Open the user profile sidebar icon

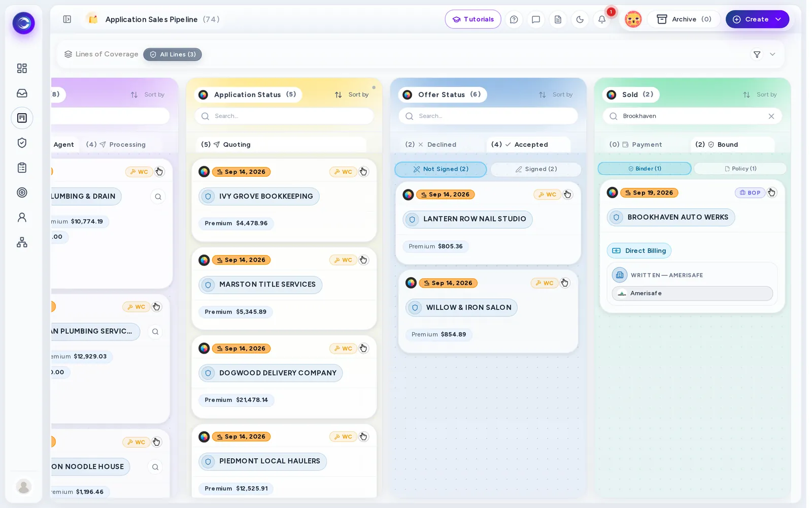[x=22, y=217]
